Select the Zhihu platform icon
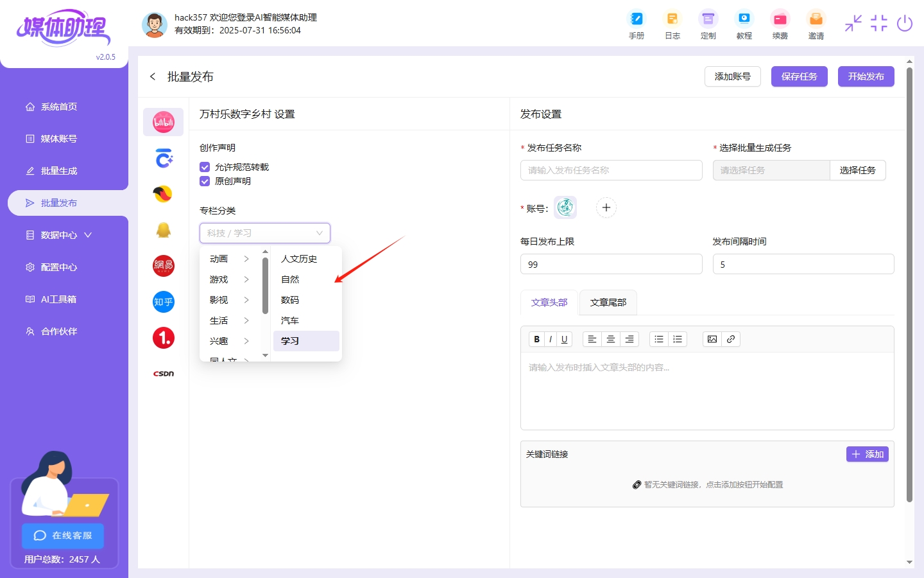Image resolution: width=924 pixels, height=578 pixels. click(163, 302)
